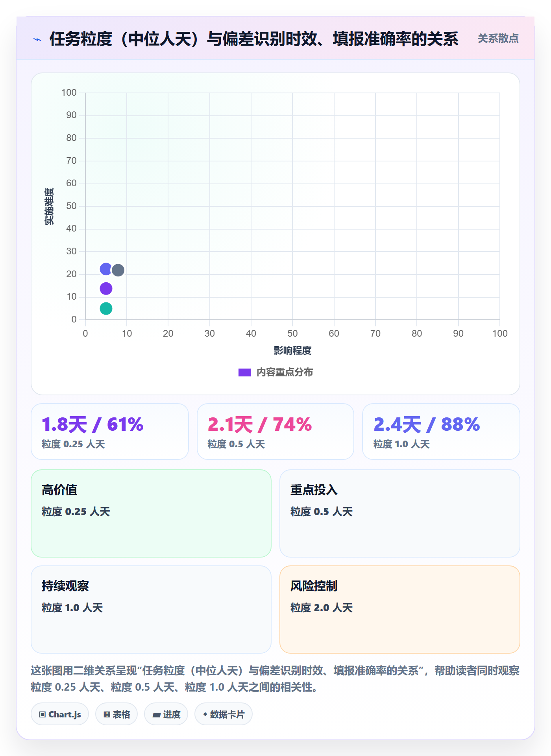Screen dimensions: 551x756
Task: Toggle the 内容重点分布 legend swatch
Action: 245,372
